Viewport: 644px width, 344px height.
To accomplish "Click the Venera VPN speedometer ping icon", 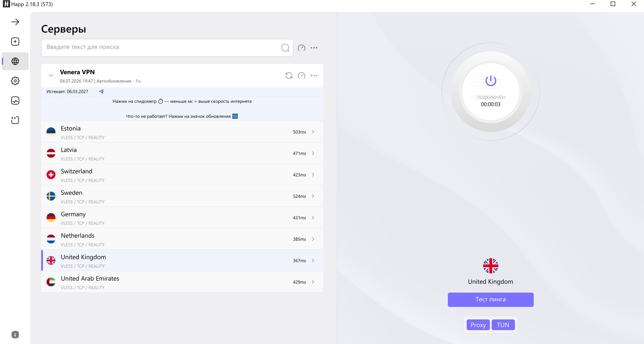I will pyautogui.click(x=302, y=76).
